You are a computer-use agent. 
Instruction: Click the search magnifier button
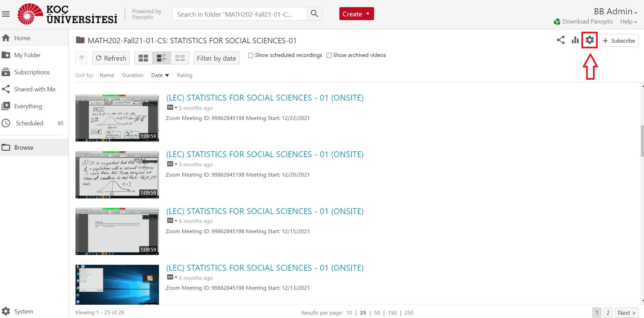315,14
